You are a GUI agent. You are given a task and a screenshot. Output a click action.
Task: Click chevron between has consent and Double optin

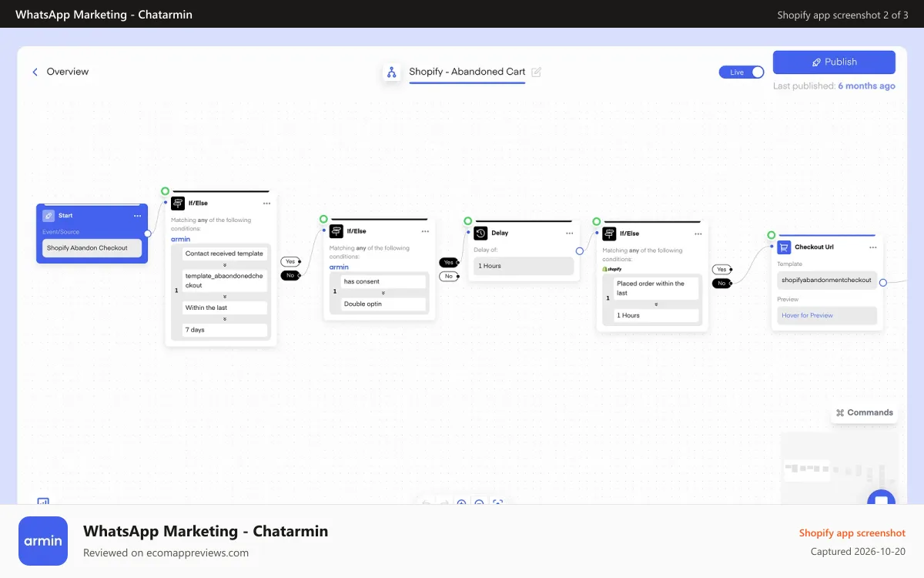click(x=383, y=292)
